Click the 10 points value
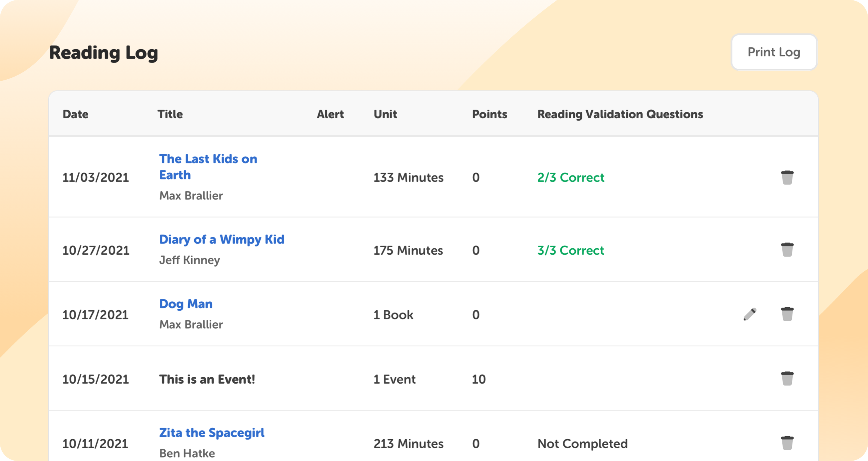 coord(479,379)
